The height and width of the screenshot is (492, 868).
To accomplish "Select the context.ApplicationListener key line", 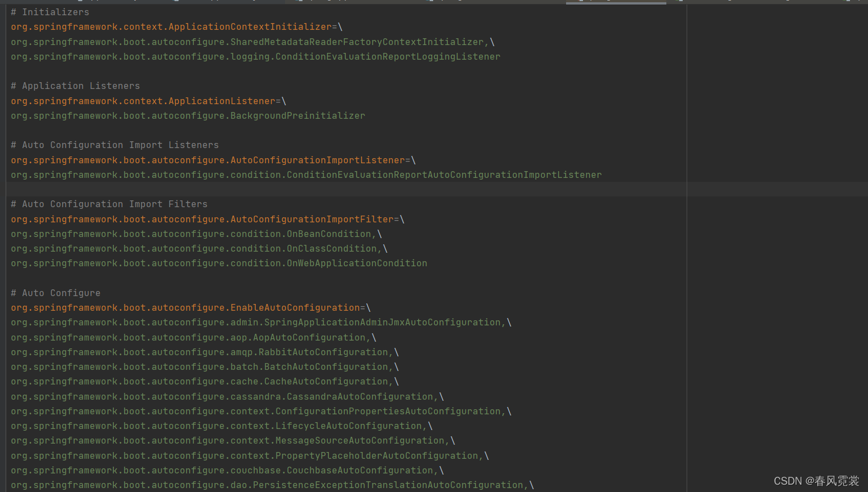I will (149, 101).
